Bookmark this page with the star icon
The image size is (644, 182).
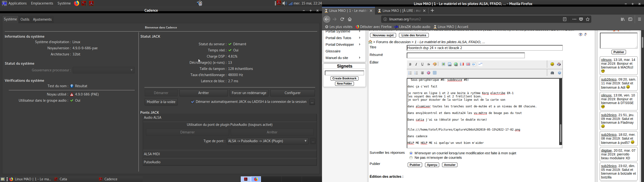point(588,19)
